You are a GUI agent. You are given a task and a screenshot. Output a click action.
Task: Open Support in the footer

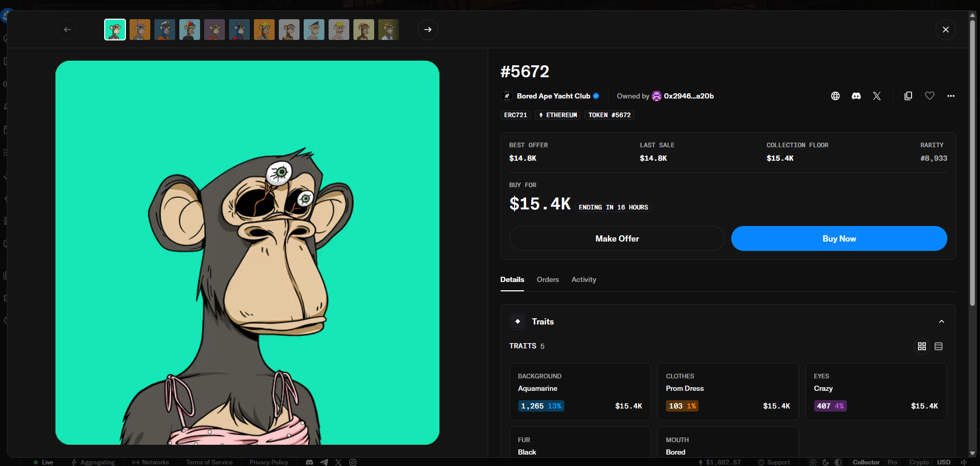(x=774, y=462)
